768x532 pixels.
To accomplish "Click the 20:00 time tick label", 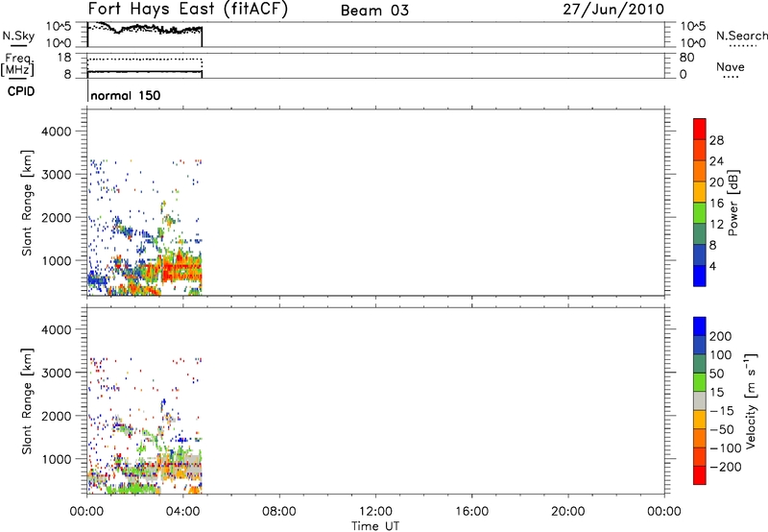I will click(568, 512).
